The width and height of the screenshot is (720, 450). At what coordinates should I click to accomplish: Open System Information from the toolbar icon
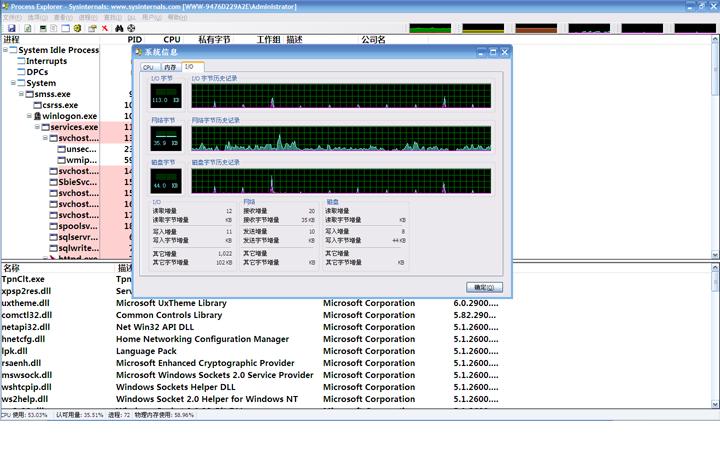(x=43, y=28)
